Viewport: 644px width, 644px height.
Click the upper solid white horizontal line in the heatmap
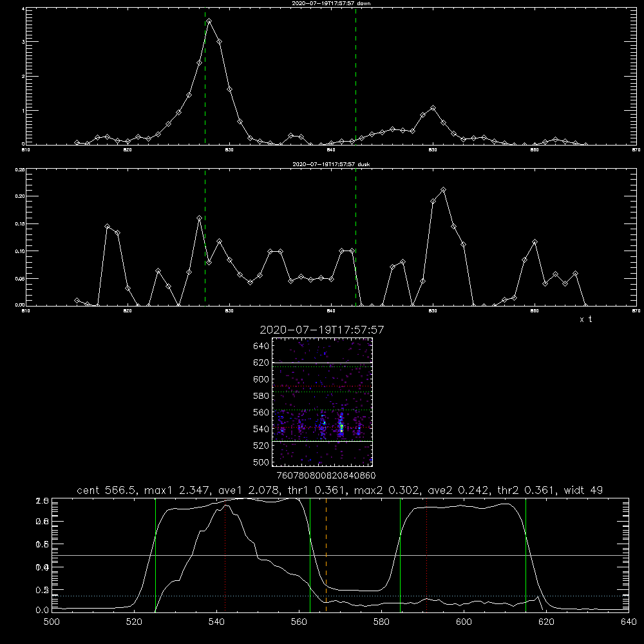click(322, 363)
